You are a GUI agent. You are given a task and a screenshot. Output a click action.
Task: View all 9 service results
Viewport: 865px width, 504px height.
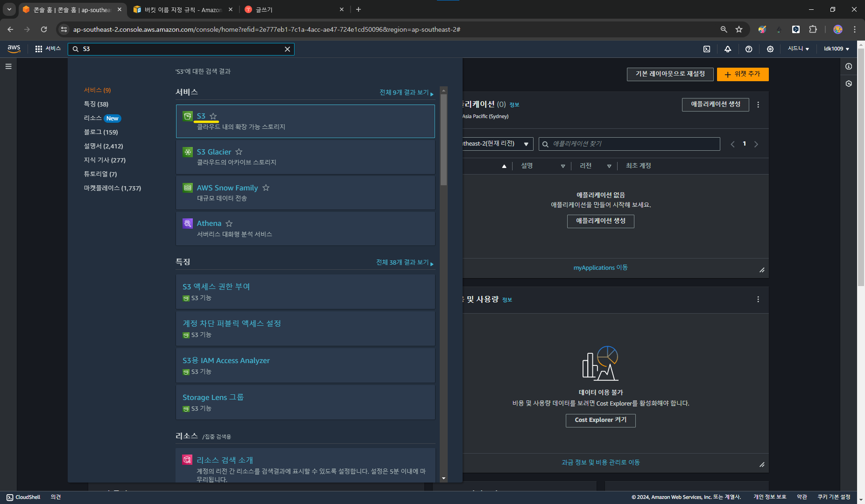tap(406, 92)
